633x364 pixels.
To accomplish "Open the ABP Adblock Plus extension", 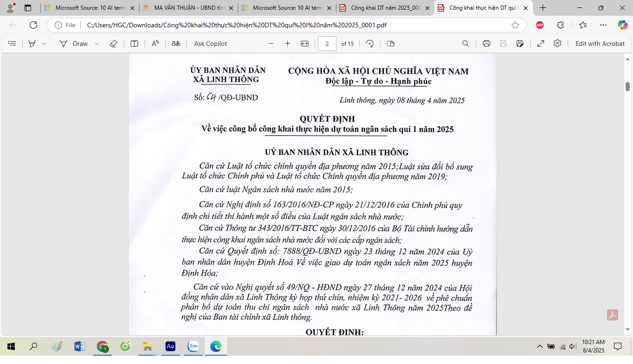I will tap(540, 25).
